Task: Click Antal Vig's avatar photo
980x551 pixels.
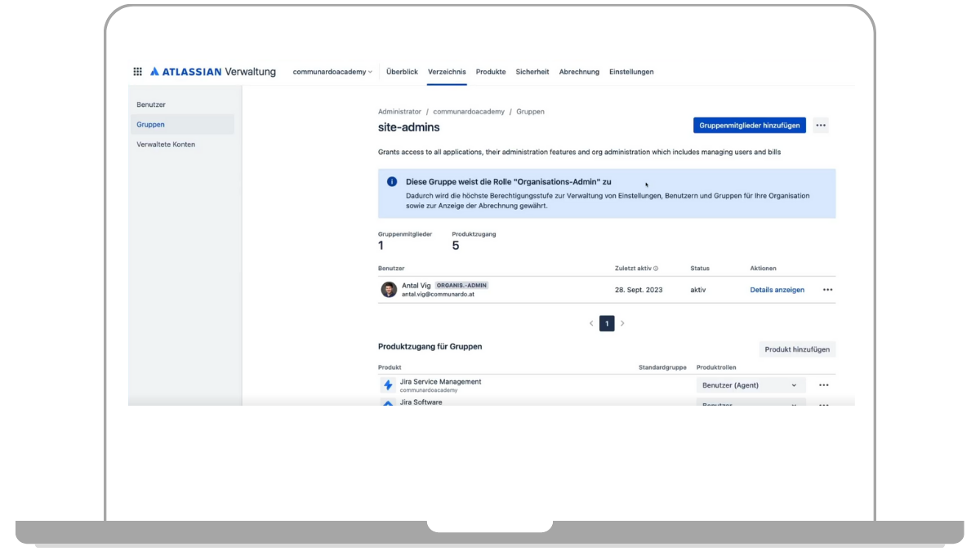Action: tap(389, 290)
